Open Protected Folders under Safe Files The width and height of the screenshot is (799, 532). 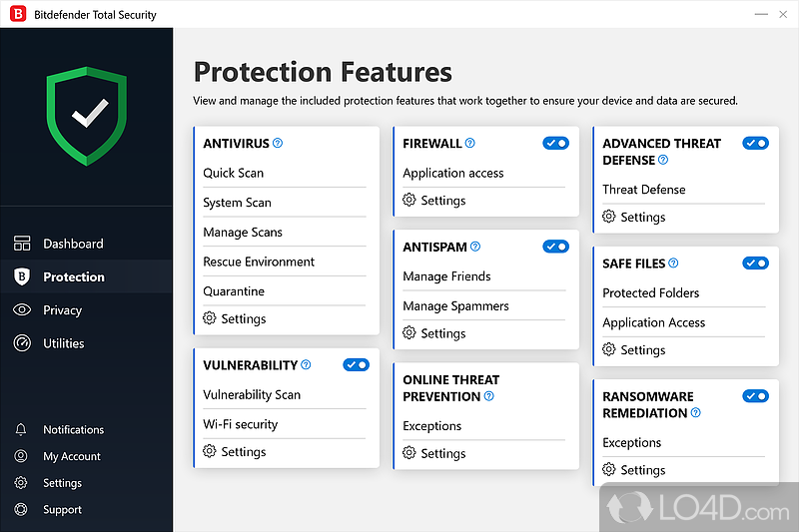[x=651, y=293]
